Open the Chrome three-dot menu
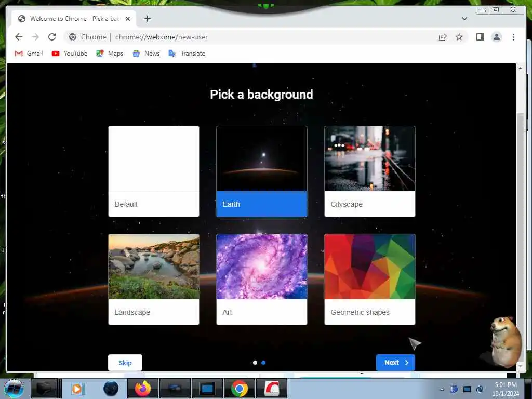Image resolution: width=532 pixels, height=399 pixels. coord(513,37)
